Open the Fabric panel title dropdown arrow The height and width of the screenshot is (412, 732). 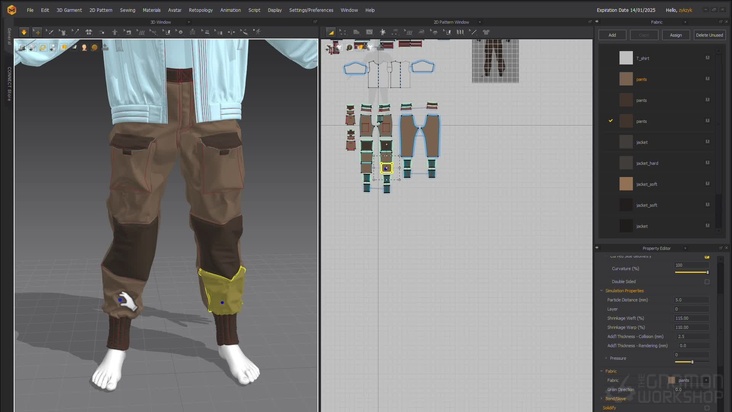click(685, 22)
